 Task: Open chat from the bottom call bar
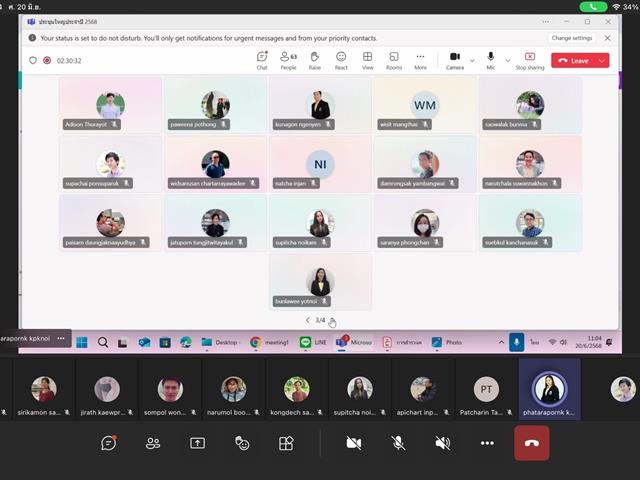109,443
